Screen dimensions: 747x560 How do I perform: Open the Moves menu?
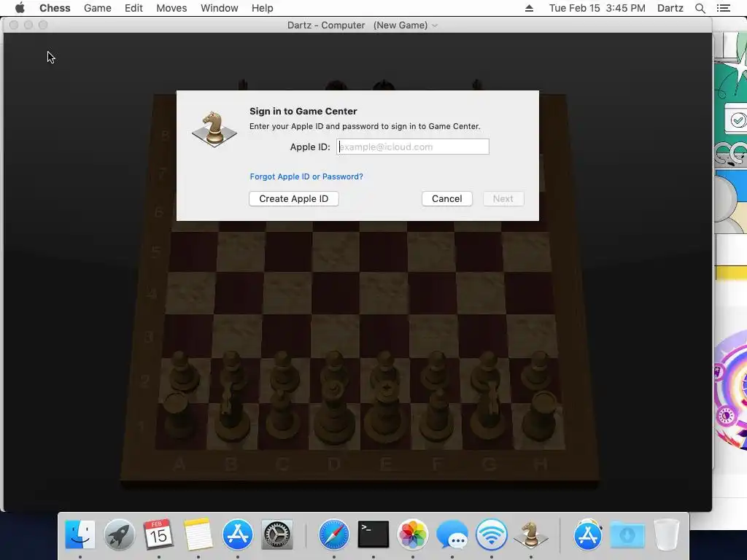pos(171,8)
